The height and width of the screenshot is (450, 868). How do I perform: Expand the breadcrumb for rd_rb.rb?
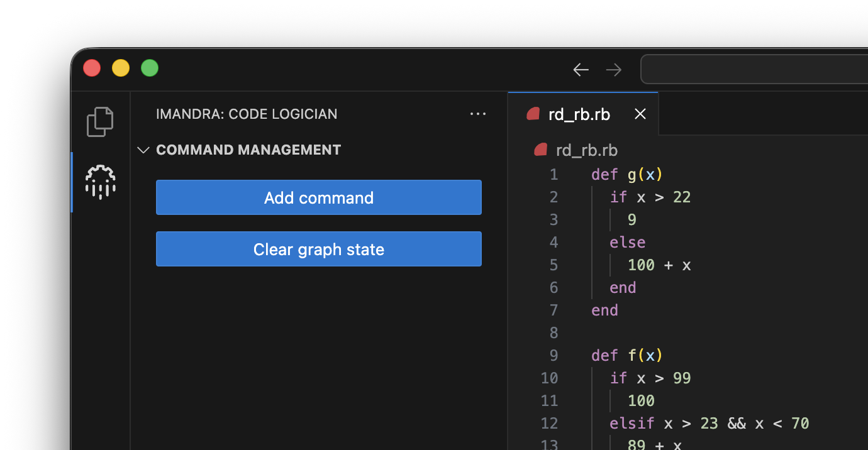(586, 150)
